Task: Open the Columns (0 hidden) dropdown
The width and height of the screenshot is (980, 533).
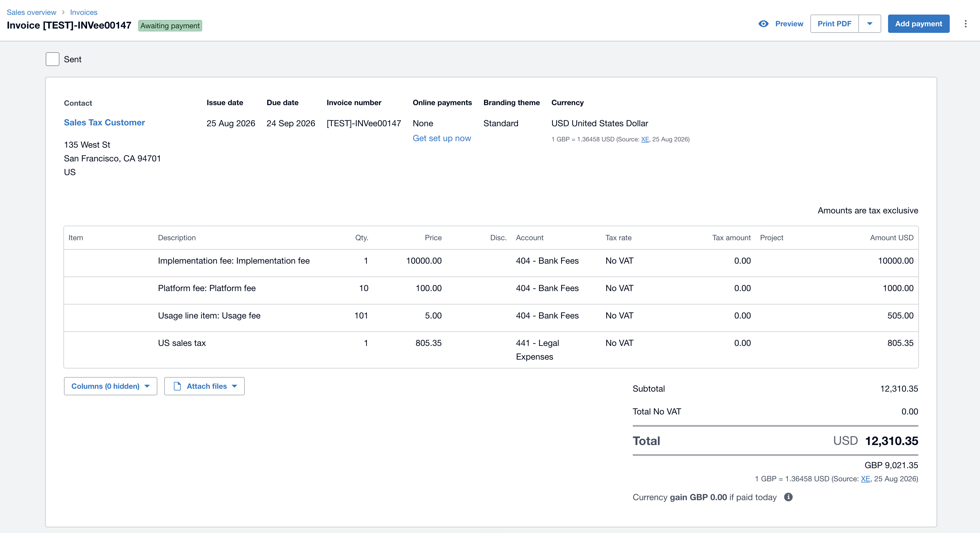Action: (x=110, y=386)
